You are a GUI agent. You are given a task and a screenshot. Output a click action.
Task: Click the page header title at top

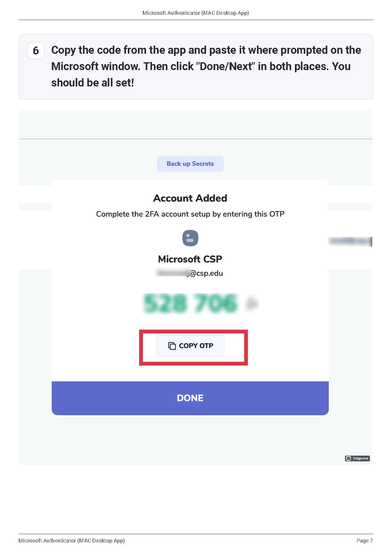[196, 13]
